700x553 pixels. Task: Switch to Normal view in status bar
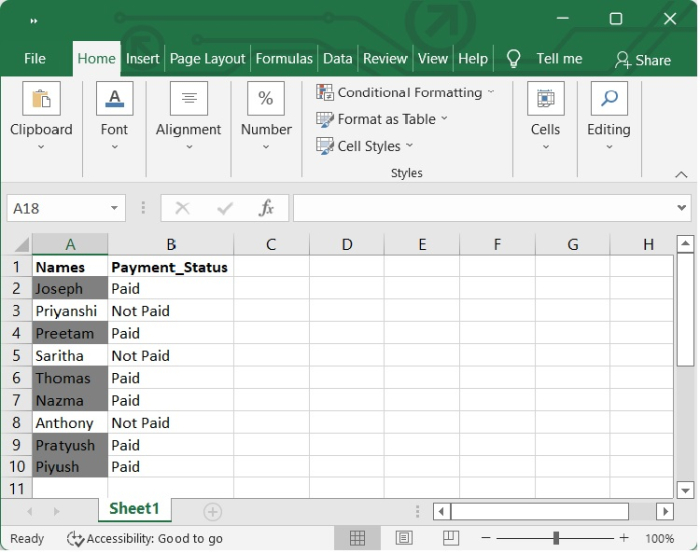click(357, 538)
